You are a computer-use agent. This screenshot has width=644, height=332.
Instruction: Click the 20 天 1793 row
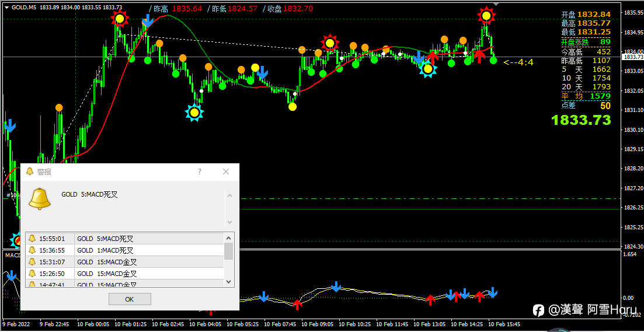pos(586,87)
